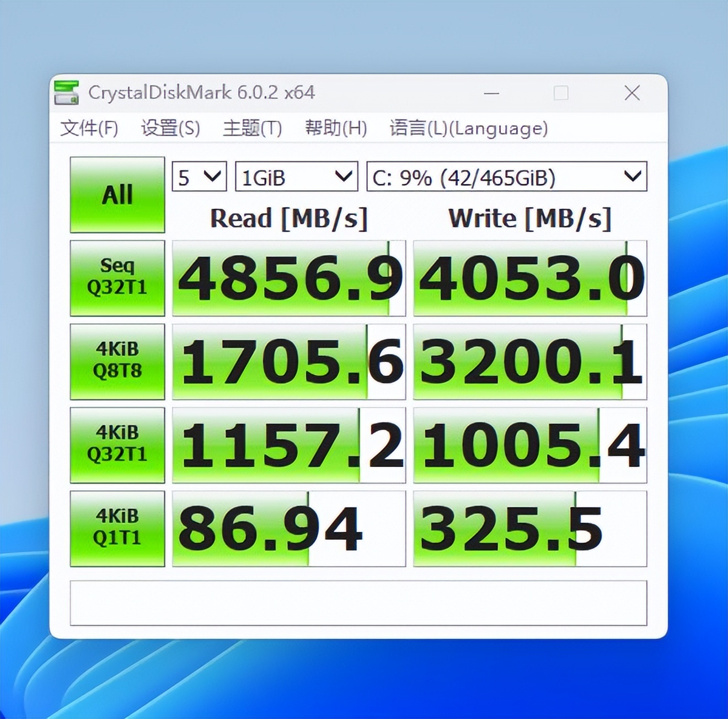Open the test count dropdown showing 5
Viewport: 728px width, 719px height.
coord(199,177)
